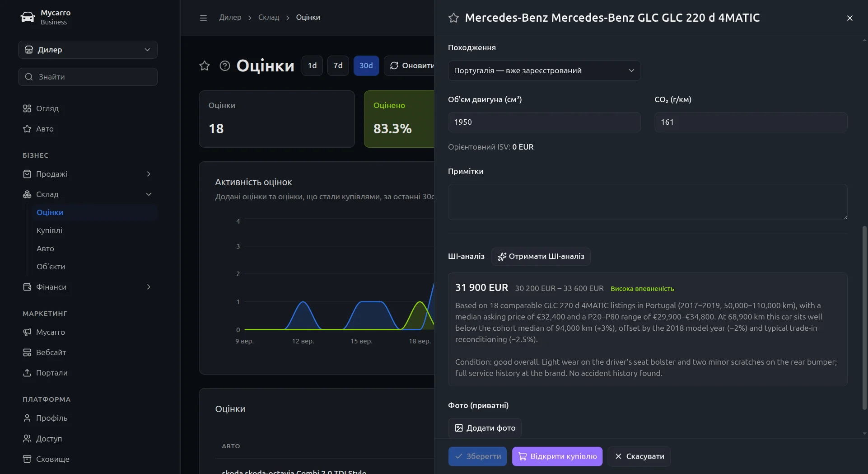Close the Mercedes-Benz GLC side panel
The image size is (868, 474).
[x=849, y=18]
